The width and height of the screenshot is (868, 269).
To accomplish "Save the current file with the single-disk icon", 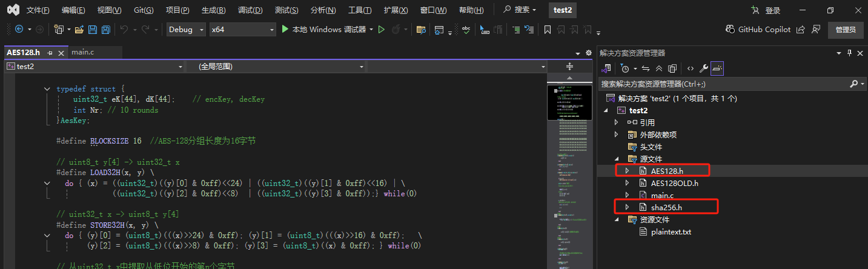I will tap(93, 29).
